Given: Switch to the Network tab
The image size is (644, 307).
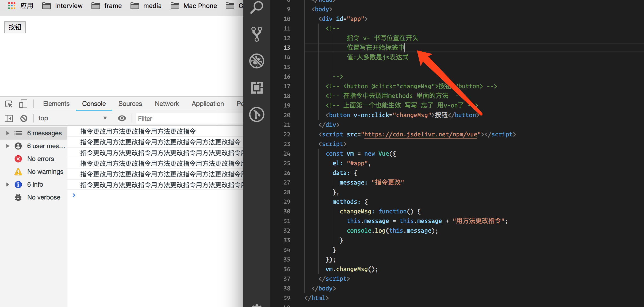Looking at the screenshot, I should tap(167, 104).
